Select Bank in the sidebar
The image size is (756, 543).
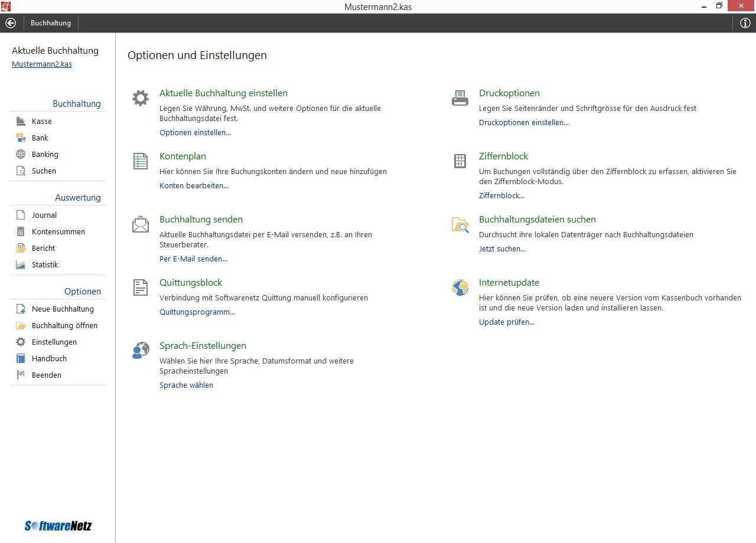pos(40,138)
